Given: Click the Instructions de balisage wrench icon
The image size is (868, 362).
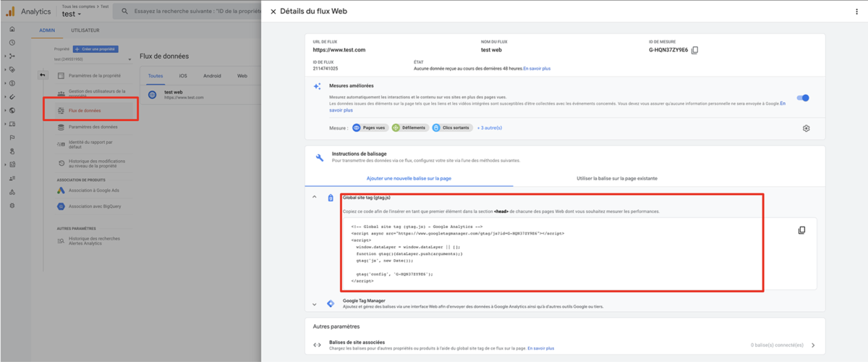Looking at the screenshot, I should coord(319,157).
